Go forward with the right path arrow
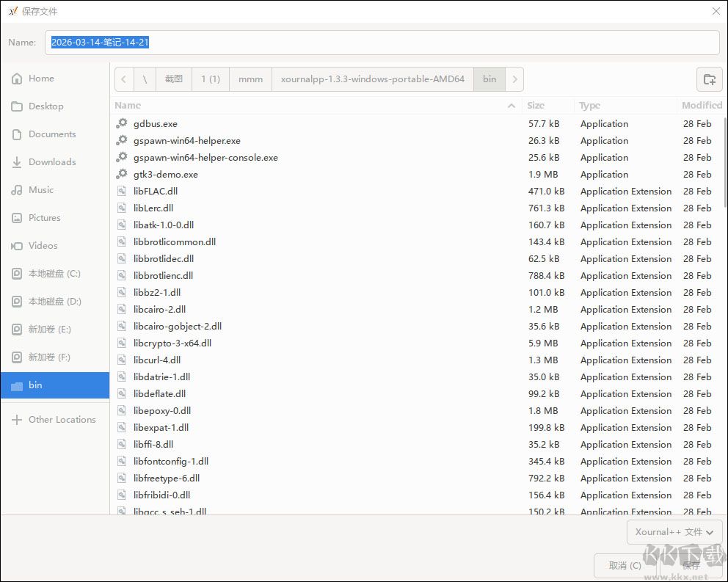 pos(514,79)
